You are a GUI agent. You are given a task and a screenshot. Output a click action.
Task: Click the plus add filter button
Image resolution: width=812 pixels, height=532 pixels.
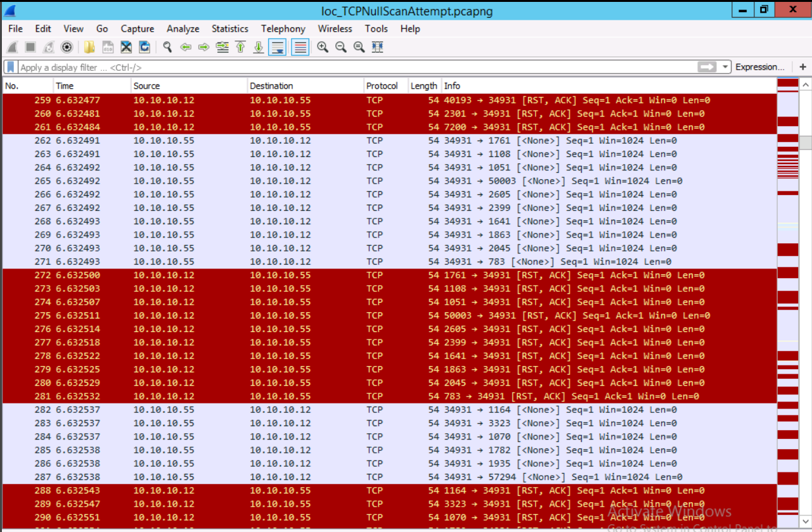click(802, 67)
